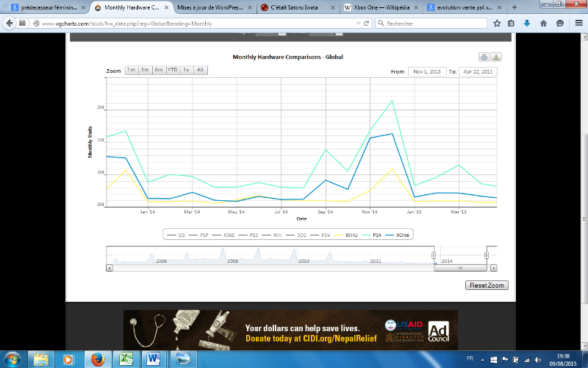
Task: Set chart zoom to 1m
Action: point(132,70)
